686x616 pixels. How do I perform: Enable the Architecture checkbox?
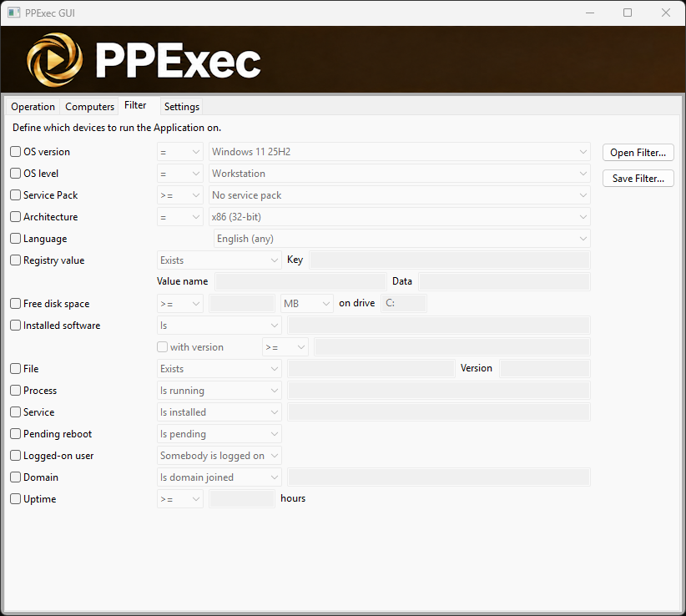(x=15, y=216)
